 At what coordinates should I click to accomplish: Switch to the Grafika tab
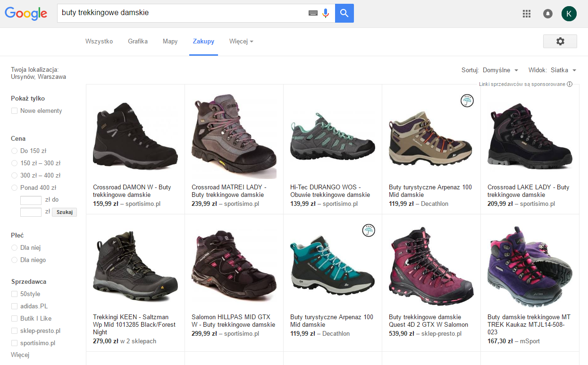[138, 42]
